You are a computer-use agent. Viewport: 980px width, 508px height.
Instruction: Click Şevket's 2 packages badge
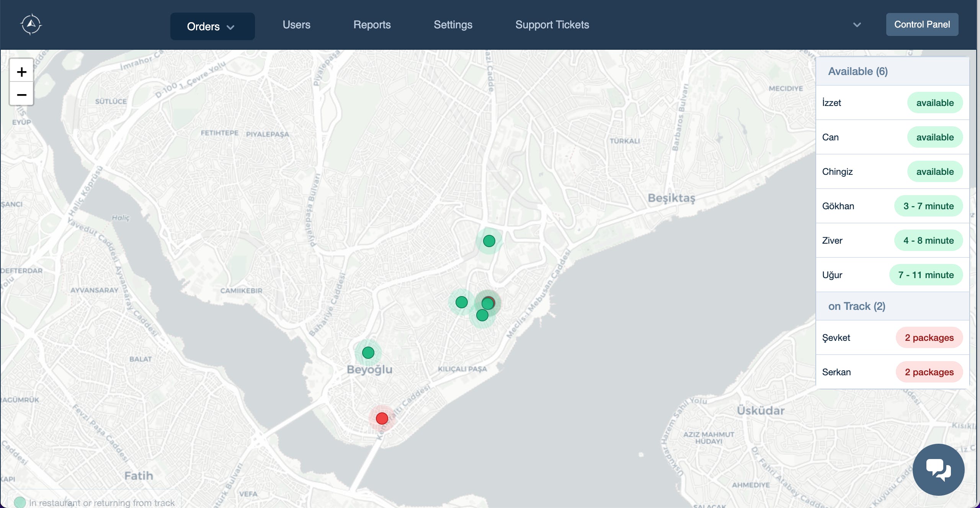pos(929,337)
